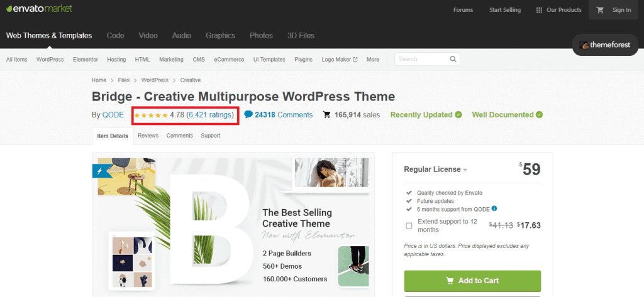Open the Logo Maker external link

point(340,60)
